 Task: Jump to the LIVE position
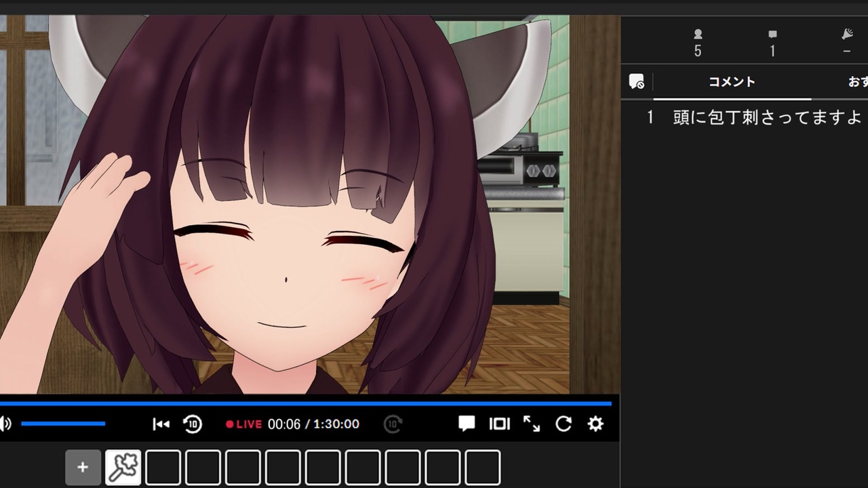coord(243,424)
